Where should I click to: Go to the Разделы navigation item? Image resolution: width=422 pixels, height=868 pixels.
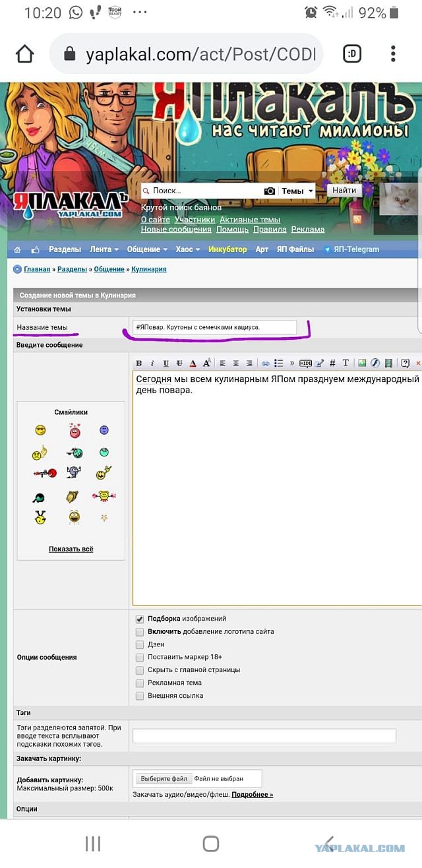tap(65, 249)
